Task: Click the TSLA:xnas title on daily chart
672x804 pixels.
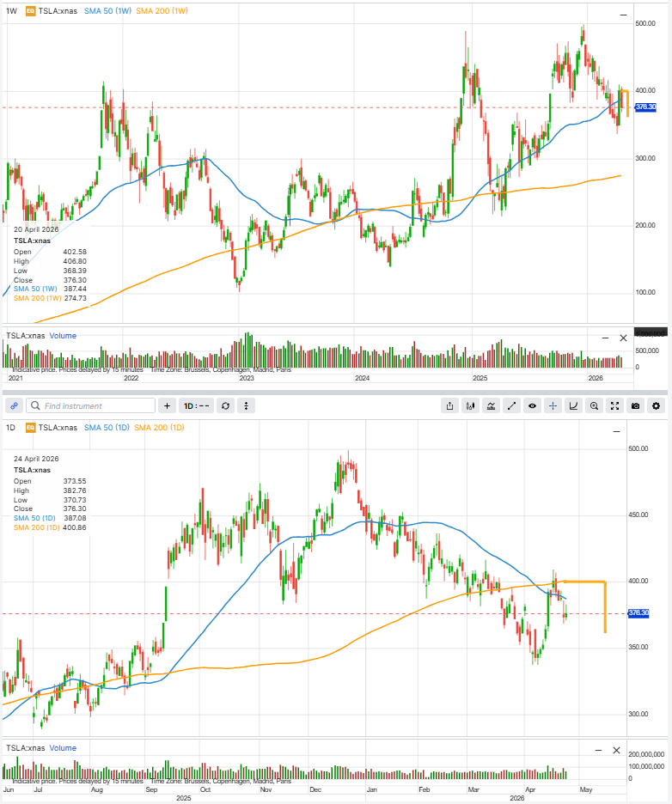Action: (x=58, y=427)
